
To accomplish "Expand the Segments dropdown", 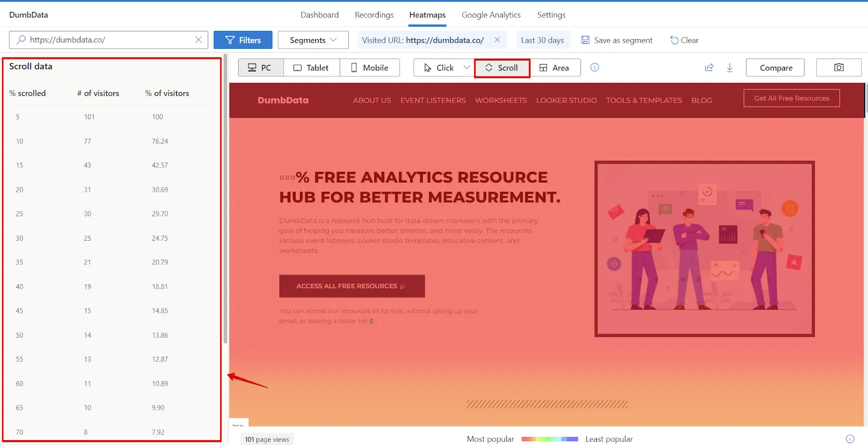I will click(x=313, y=40).
